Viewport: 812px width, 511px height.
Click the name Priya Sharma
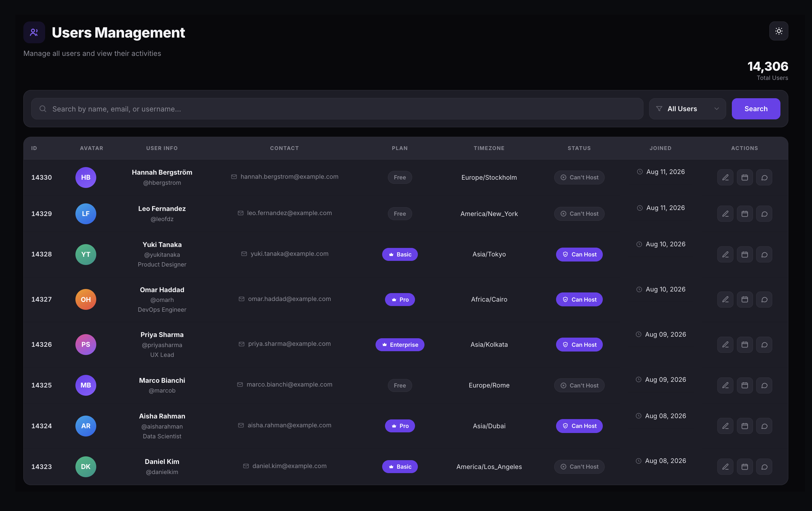(162, 335)
